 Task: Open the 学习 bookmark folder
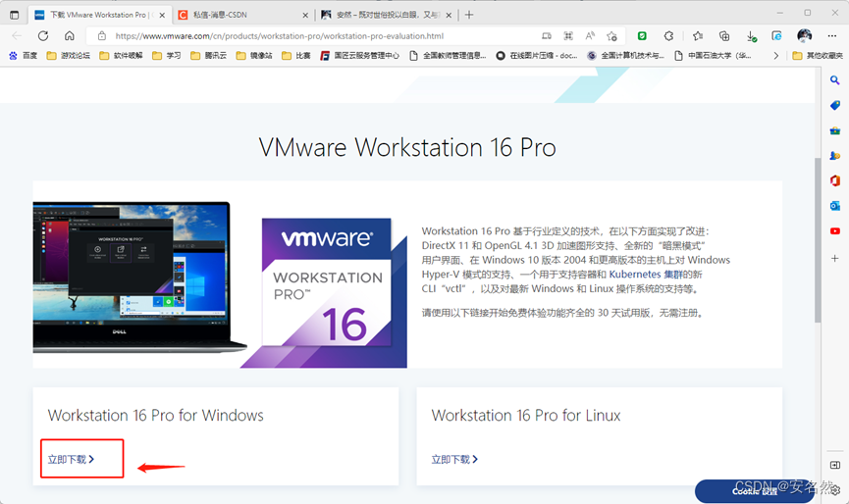166,56
